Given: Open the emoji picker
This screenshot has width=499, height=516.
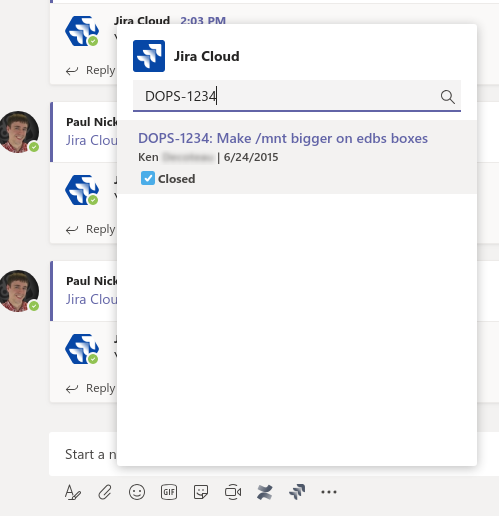Looking at the screenshot, I should tap(137, 492).
